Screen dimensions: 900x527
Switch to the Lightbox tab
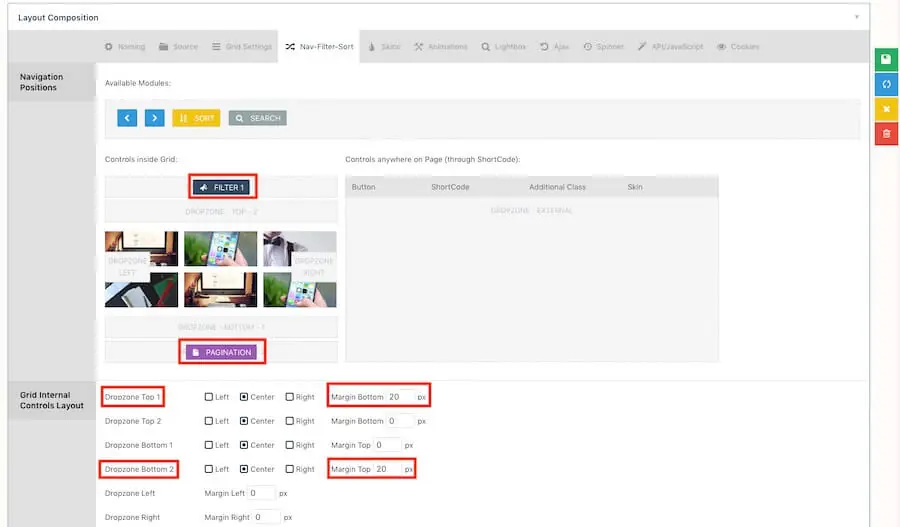[503, 46]
